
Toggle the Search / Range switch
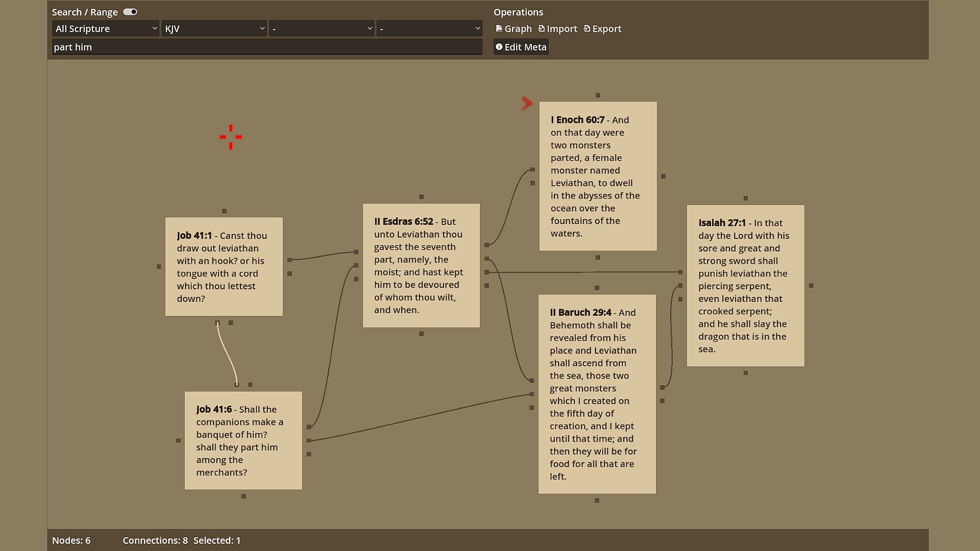tap(130, 12)
